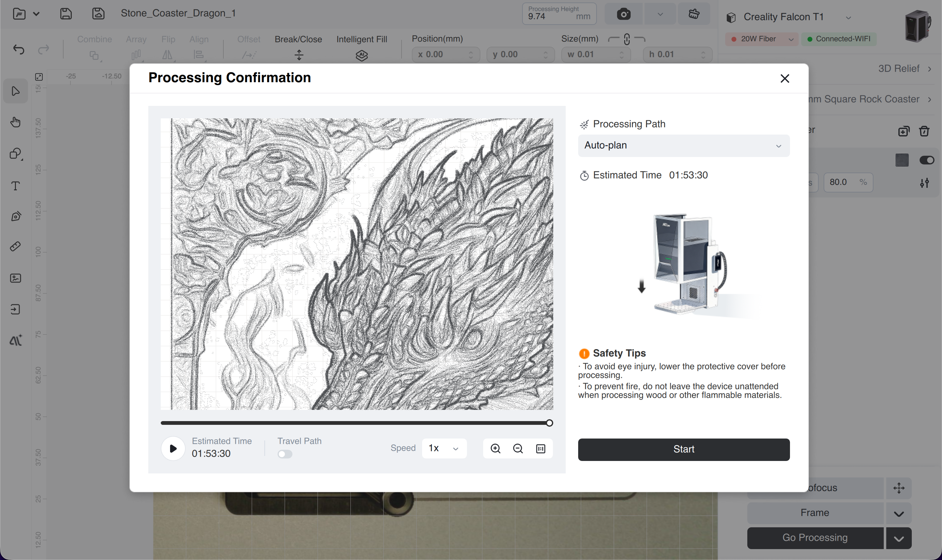Click the Align tool

click(x=199, y=48)
